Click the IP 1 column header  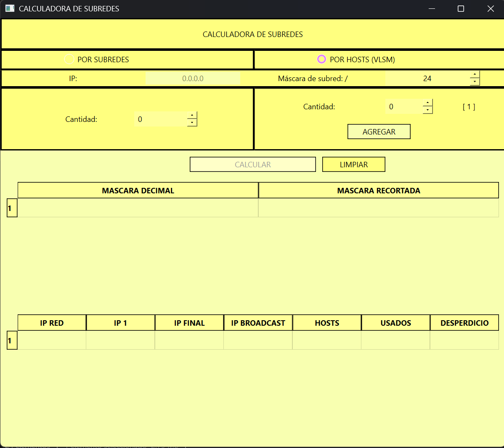tap(121, 323)
